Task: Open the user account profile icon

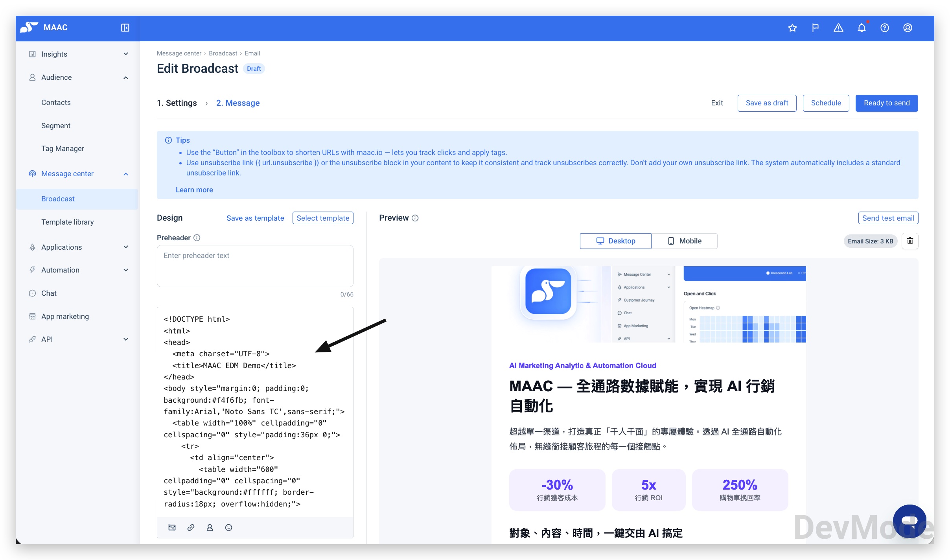Action: click(908, 28)
